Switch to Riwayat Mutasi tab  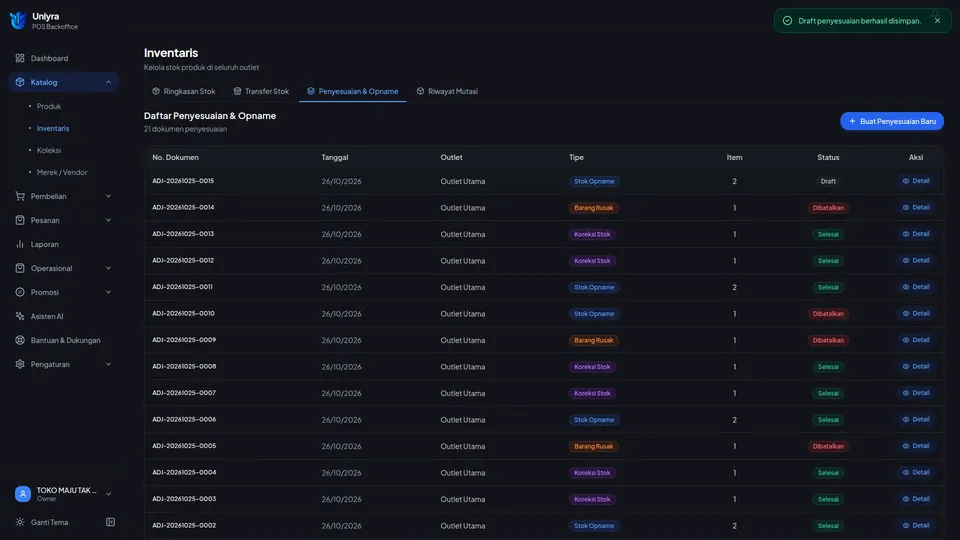447,91
